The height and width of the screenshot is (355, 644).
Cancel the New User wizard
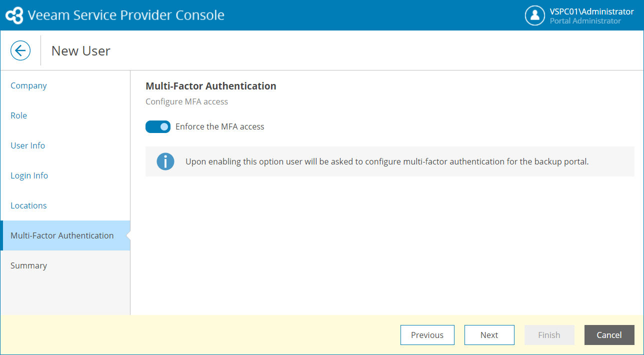pos(609,335)
